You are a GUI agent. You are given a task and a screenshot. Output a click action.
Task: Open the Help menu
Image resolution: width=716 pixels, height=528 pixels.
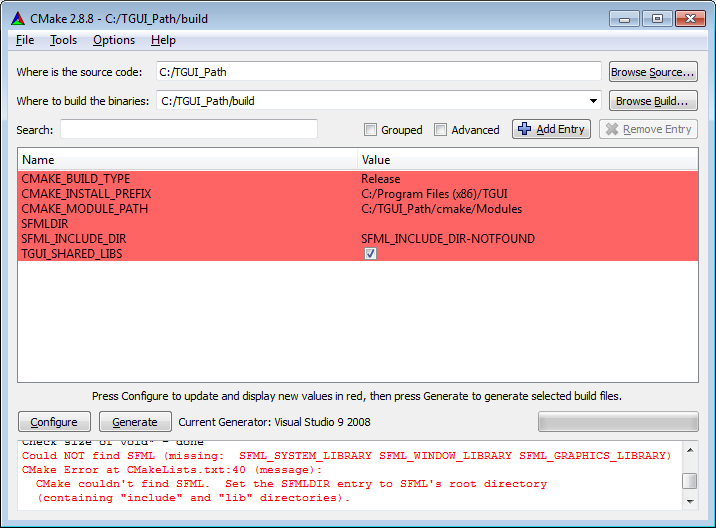click(x=163, y=40)
